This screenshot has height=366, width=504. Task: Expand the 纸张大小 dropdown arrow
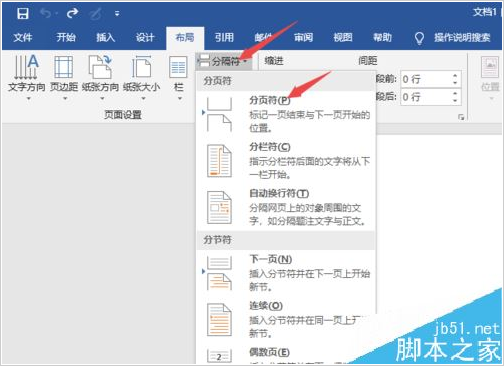[143, 99]
